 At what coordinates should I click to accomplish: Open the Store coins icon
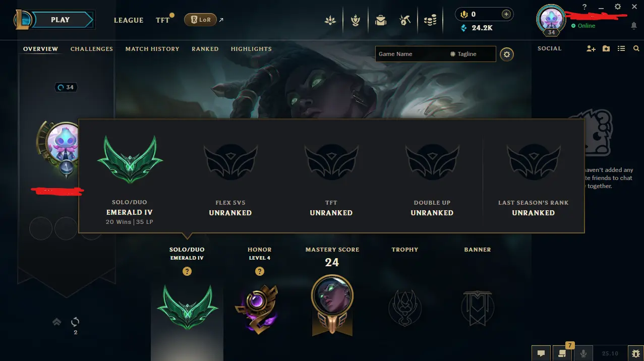pos(430,21)
